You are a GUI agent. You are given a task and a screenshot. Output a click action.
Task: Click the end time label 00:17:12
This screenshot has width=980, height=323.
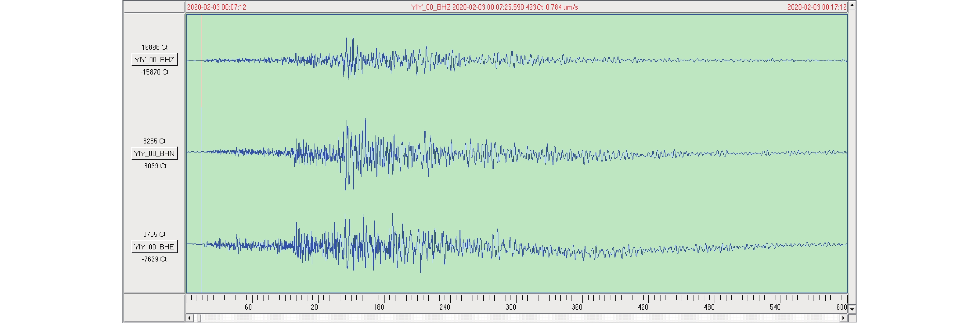[816, 7]
